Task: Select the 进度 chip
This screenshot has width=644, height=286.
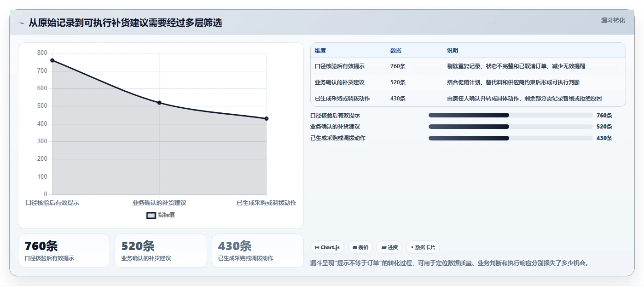Action: [389, 247]
